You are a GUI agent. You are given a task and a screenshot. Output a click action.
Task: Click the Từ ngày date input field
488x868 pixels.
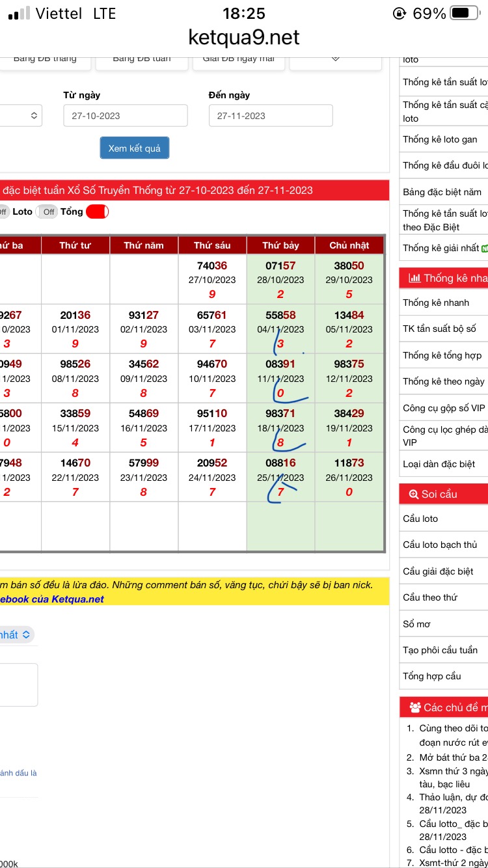pos(125,116)
